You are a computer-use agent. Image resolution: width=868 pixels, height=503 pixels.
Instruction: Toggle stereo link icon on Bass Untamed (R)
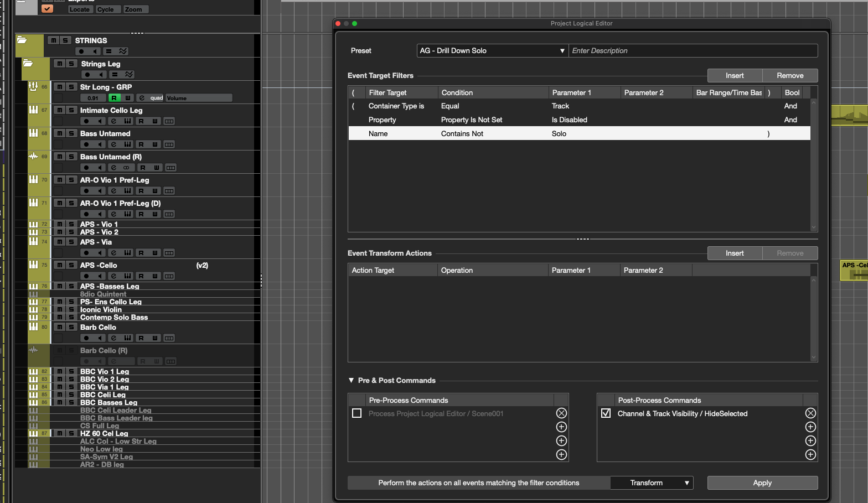[x=126, y=168]
